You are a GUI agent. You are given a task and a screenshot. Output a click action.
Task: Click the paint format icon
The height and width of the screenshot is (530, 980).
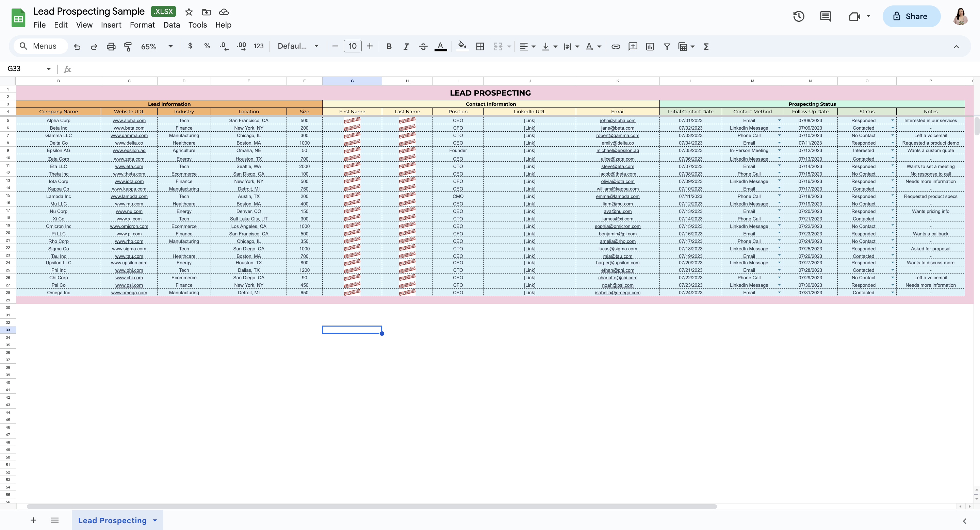point(128,46)
